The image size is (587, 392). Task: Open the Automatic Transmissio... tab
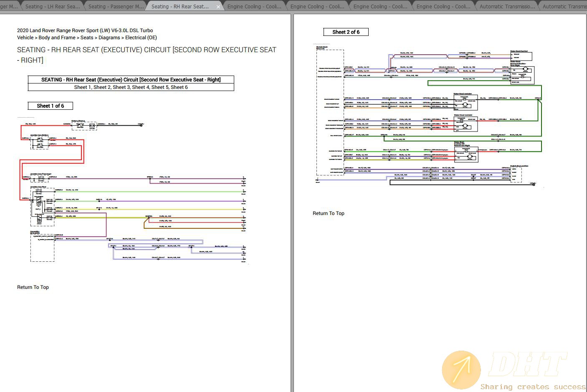[507, 7]
